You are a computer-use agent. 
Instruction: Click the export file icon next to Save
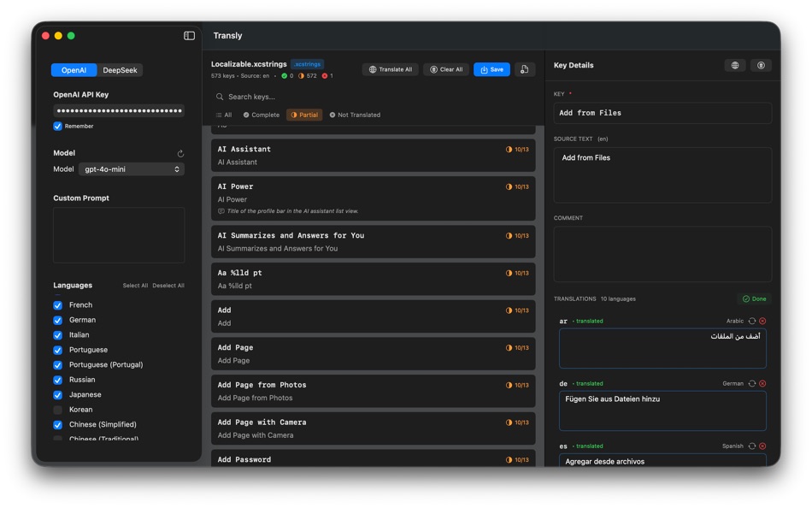[x=525, y=69]
